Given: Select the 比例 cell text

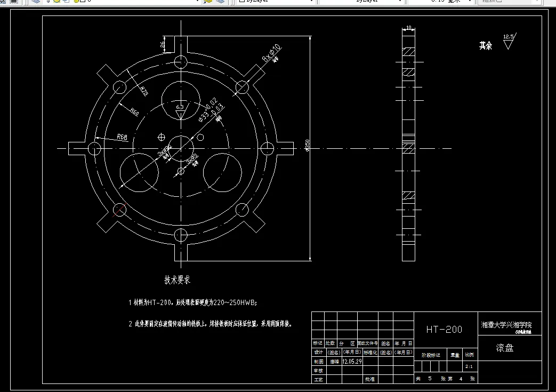Looking at the screenshot, I should [x=469, y=354].
